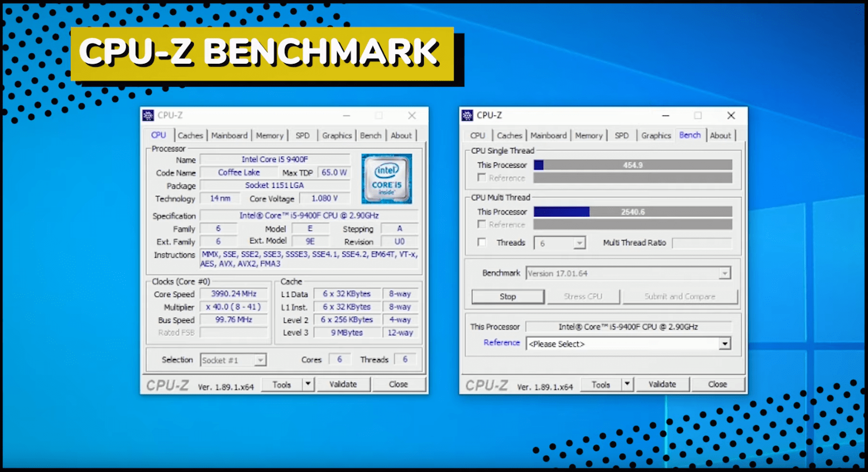This screenshot has height=472, width=868.
Task: Enable Reference checkbox under CPU Multi Thread
Action: 482,224
